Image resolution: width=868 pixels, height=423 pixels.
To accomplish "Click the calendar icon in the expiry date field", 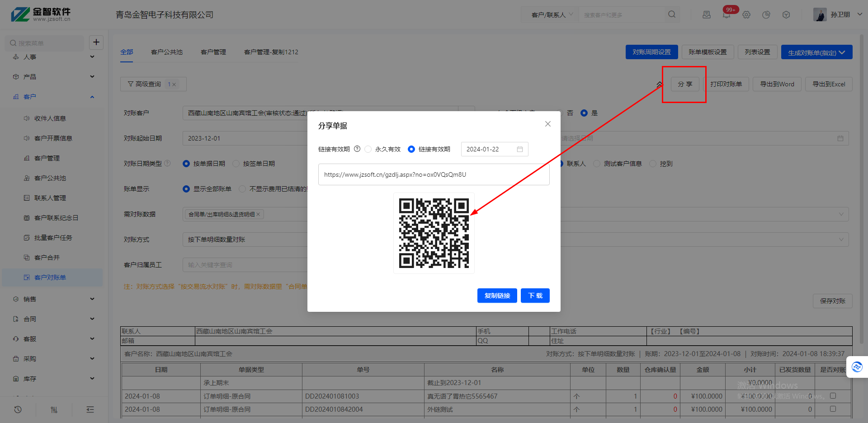I will click(x=520, y=149).
